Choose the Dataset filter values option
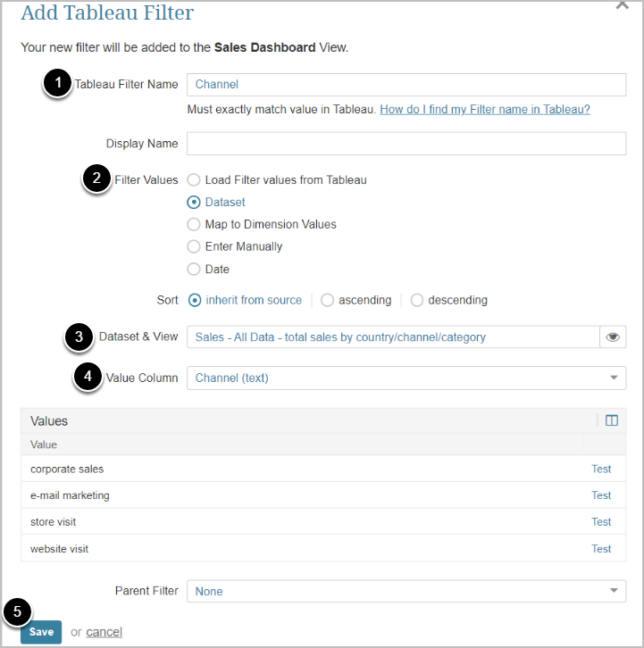The image size is (644, 648). click(194, 202)
